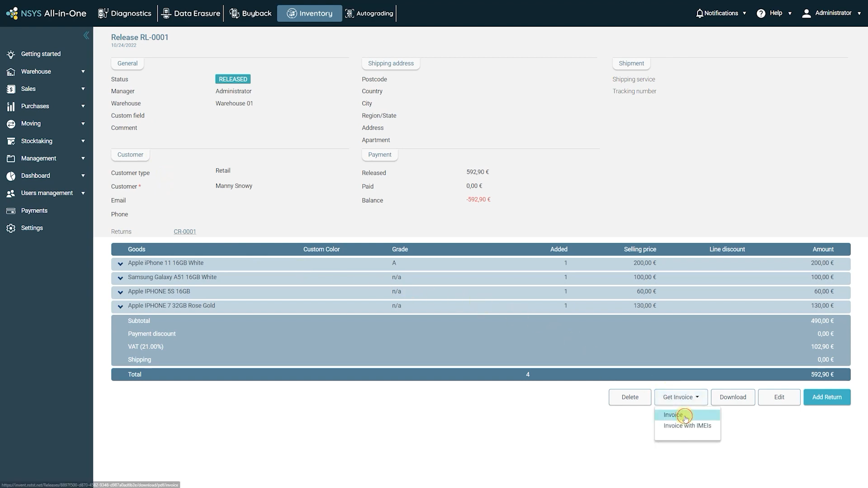Click the Manny Snowy customer name

click(234, 186)
